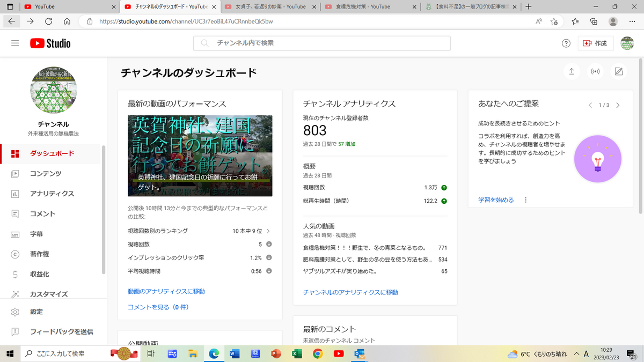644x362 pixels.
Task: Click the green up-arrow beside 1.3万 views
Action: click(x=444, y=188)
